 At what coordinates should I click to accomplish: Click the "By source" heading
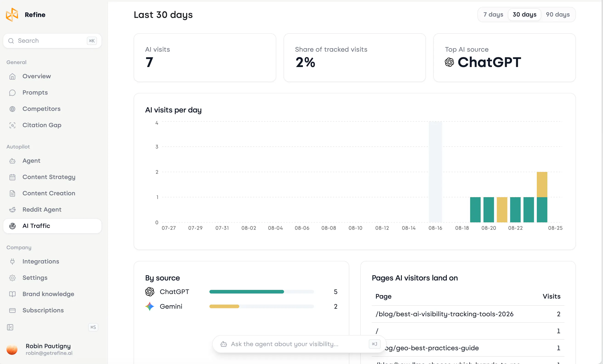tap(163, 278)
